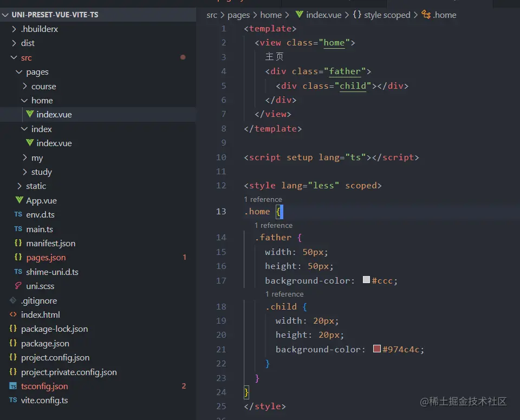Click the child class attribute value

pos(353,86)
